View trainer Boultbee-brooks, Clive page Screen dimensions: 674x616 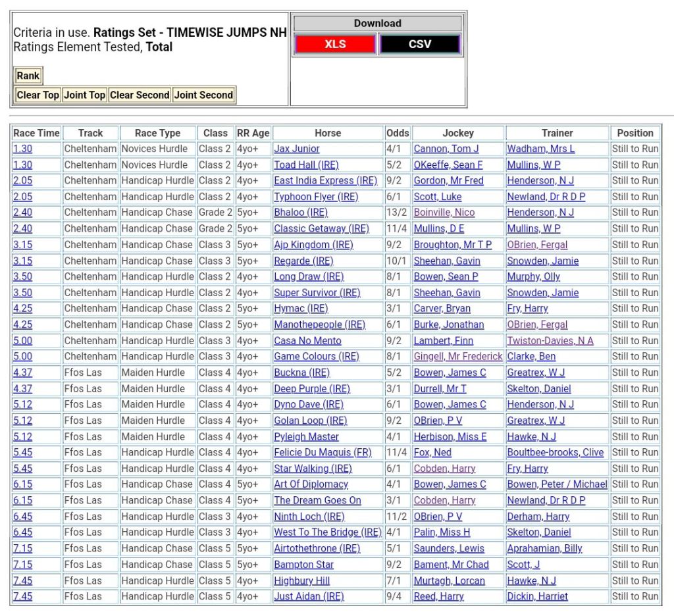coord(555,453)
